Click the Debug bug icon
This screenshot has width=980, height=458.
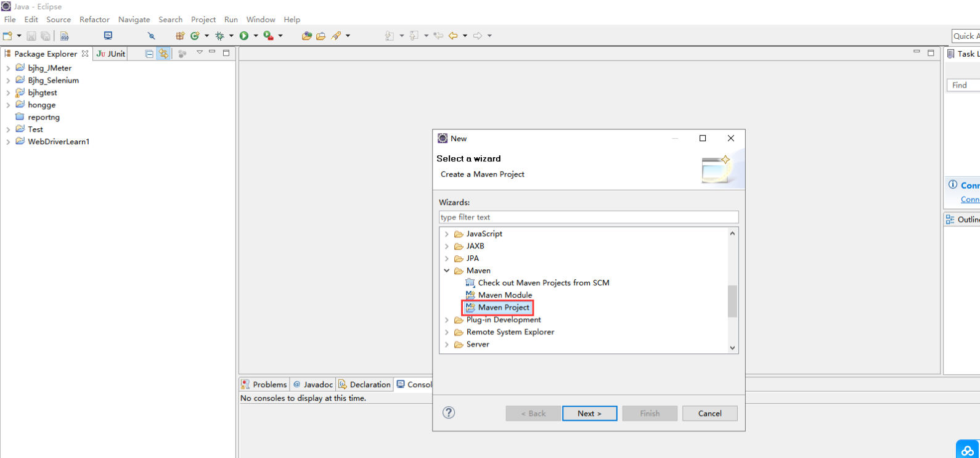219,36
